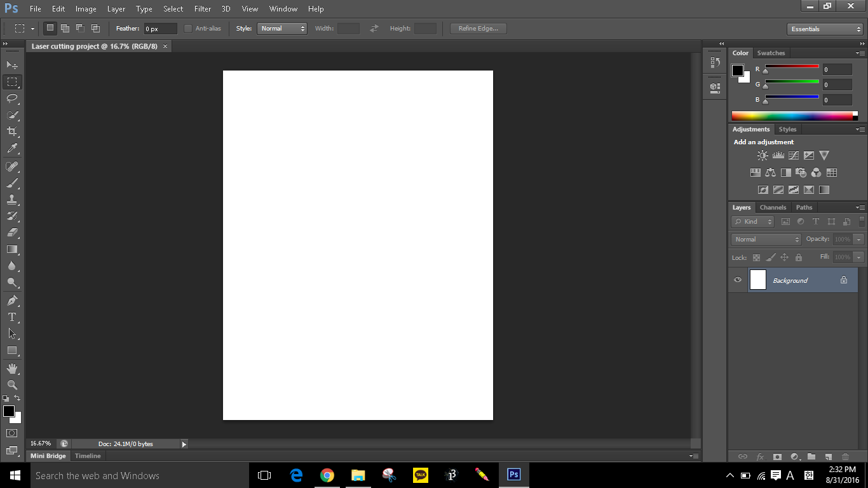Viewport: 868px width, 488px height.
Task: Open the Fill dropdown arrow
Action: pyautogui.click(x=859, y=257)
